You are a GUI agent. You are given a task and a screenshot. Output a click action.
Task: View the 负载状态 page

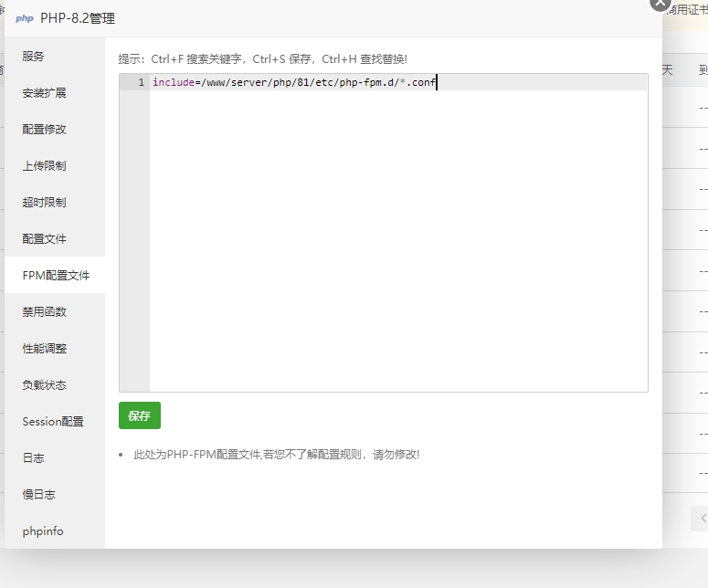click(x=55, y=385)
